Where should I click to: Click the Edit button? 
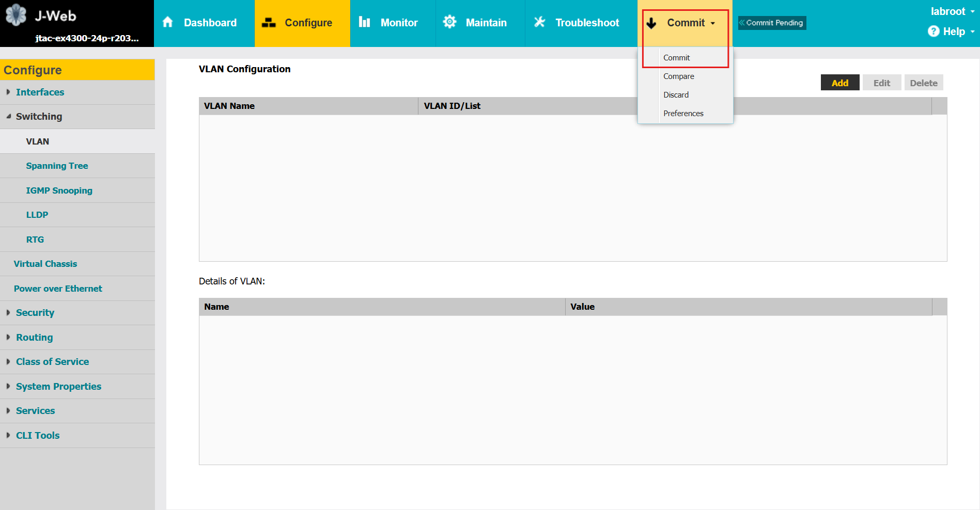[x=882, y=82]
